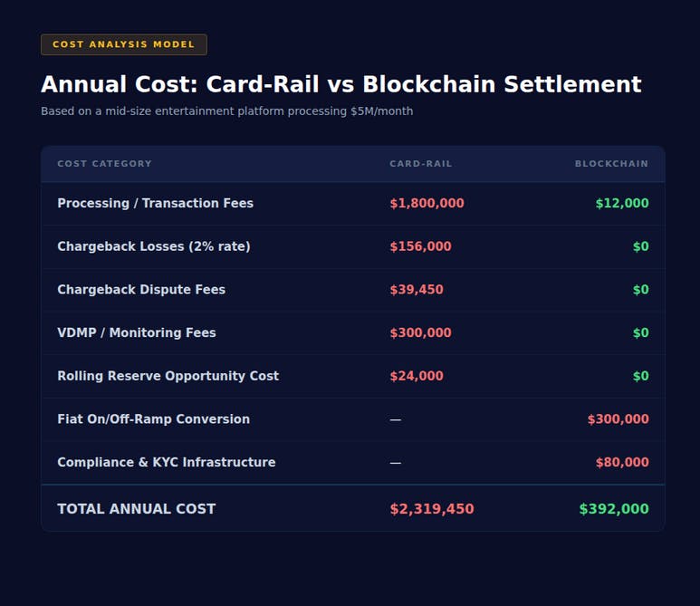This screenshot has width=700, height=606.
Task: Click the Rolling Reserve Opportunity Cost label
Action: pyautogui.click(x=168, y=376)
